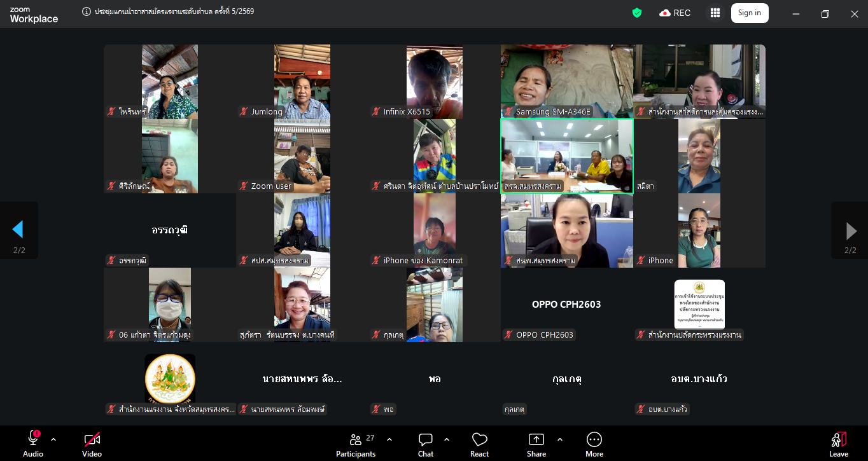Screen dimensions: 868x461
Task: Expand the audio options arrow
Action: [x=53, y=439]
